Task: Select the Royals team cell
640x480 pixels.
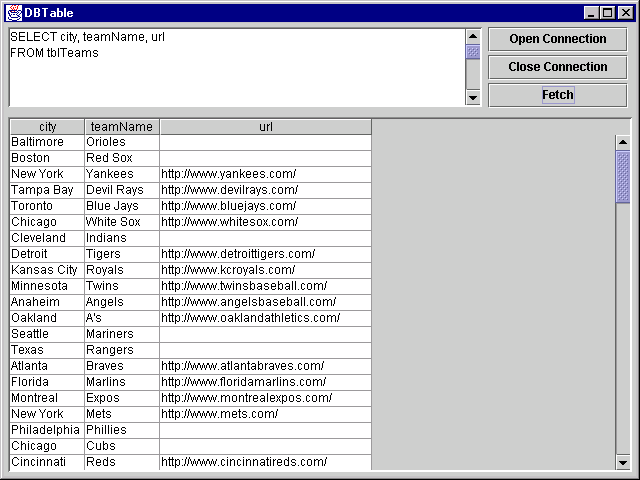Action: [122, 270]
